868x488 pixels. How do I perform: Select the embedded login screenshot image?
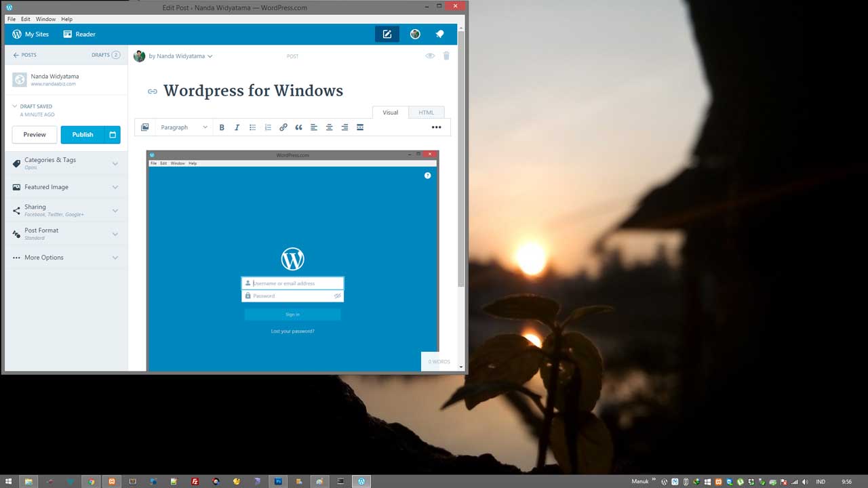click(x=293, y=261)
